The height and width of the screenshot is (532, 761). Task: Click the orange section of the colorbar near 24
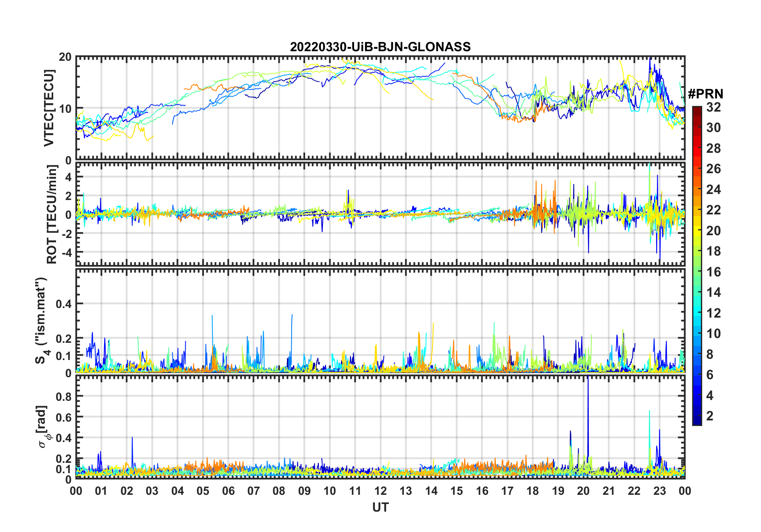coord(697,190)
